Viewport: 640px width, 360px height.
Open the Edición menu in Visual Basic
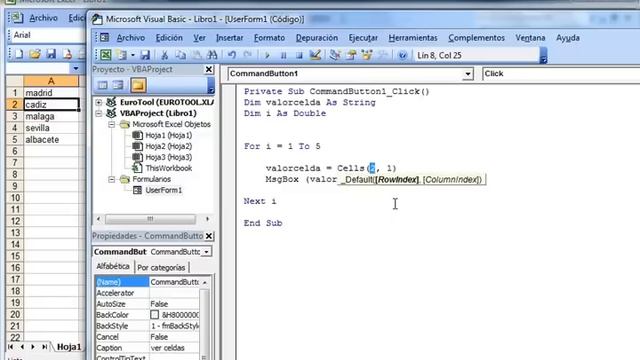(x=169, y=38)
